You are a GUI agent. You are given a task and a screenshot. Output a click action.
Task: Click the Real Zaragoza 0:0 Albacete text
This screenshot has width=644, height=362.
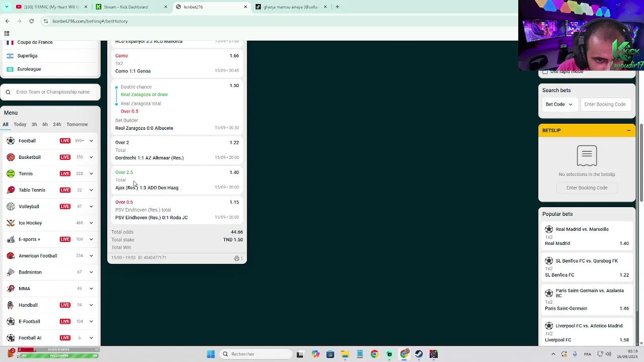(144, 128)
